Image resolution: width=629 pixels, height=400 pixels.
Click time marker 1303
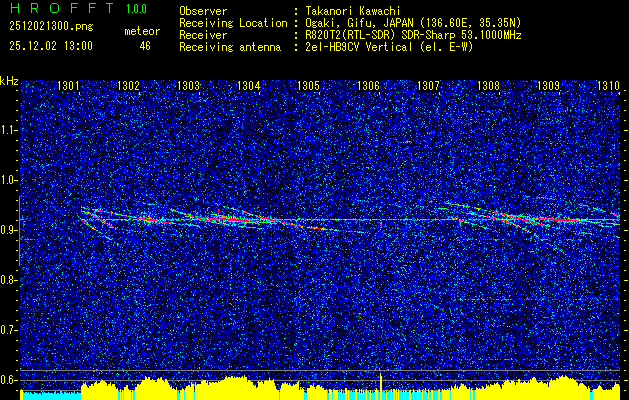188,85
